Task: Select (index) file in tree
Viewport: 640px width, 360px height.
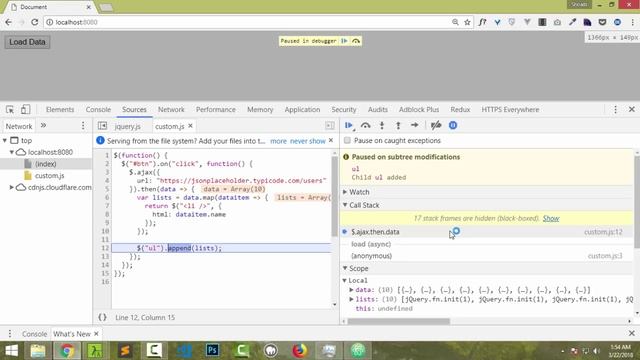Action: point(45,164)
